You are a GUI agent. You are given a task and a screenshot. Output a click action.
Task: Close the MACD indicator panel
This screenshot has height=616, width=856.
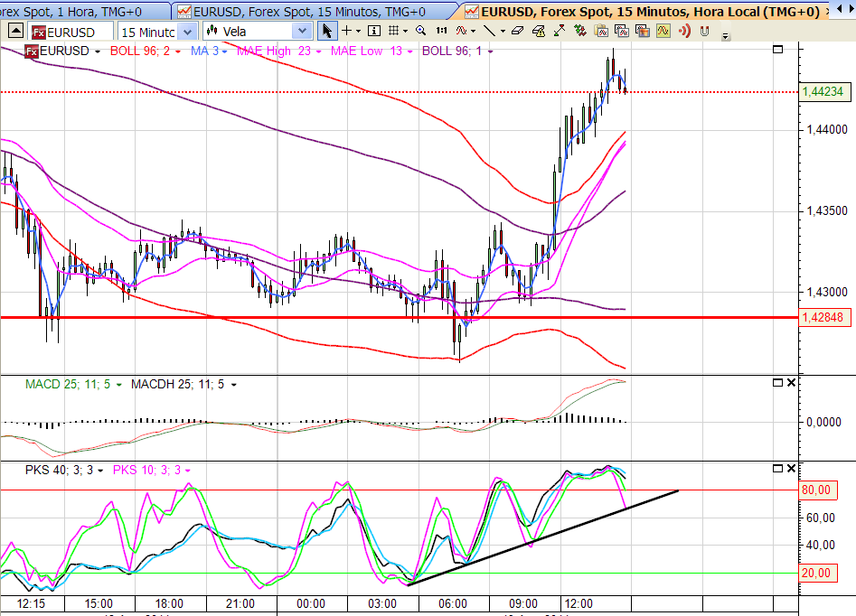click(791, 383)
